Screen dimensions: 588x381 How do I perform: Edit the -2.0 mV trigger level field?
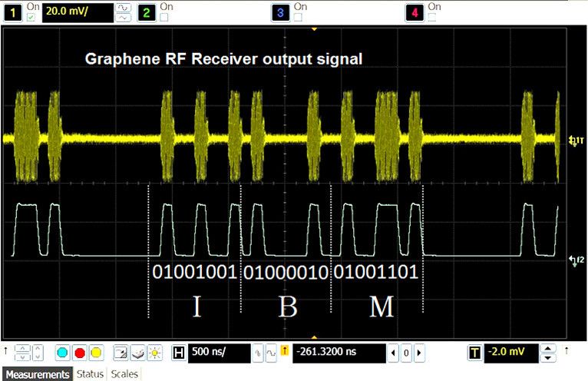tap(511, 353)
